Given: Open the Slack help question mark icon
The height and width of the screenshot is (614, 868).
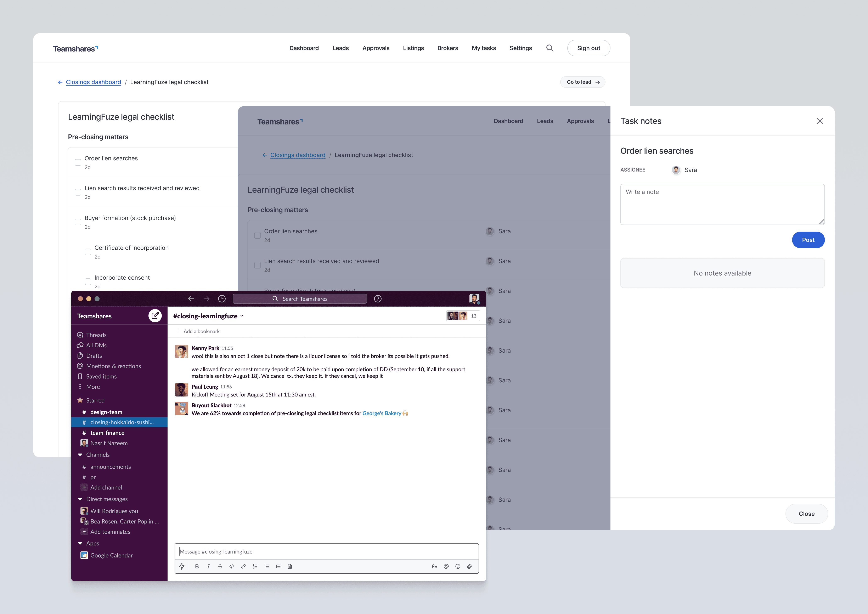Looking at the screenshot, I should (x=378, y=299).
